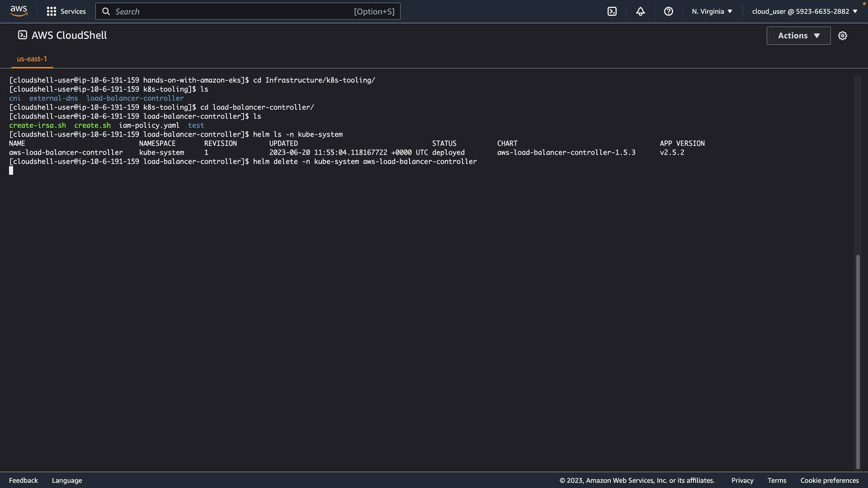Screen dimensions: 868x488
Task: Click the CloudShell icon in top navbar
Action: point(612,11)
